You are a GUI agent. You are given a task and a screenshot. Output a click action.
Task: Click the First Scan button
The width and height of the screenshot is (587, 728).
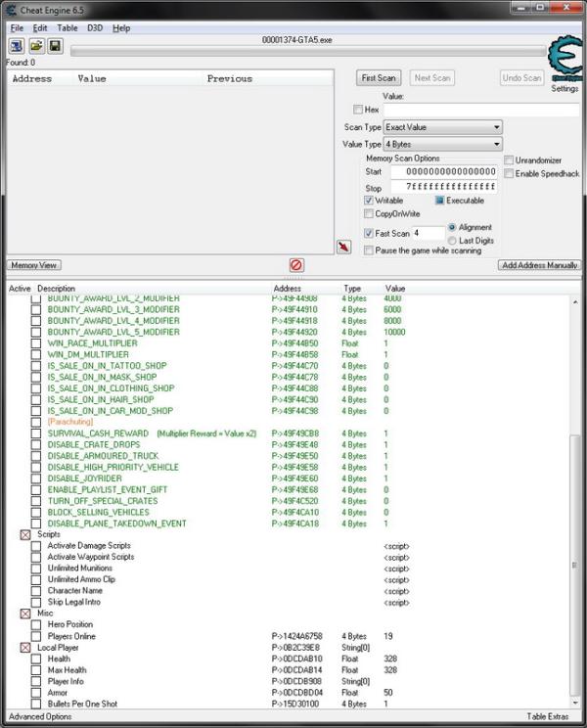pos(379,78)
